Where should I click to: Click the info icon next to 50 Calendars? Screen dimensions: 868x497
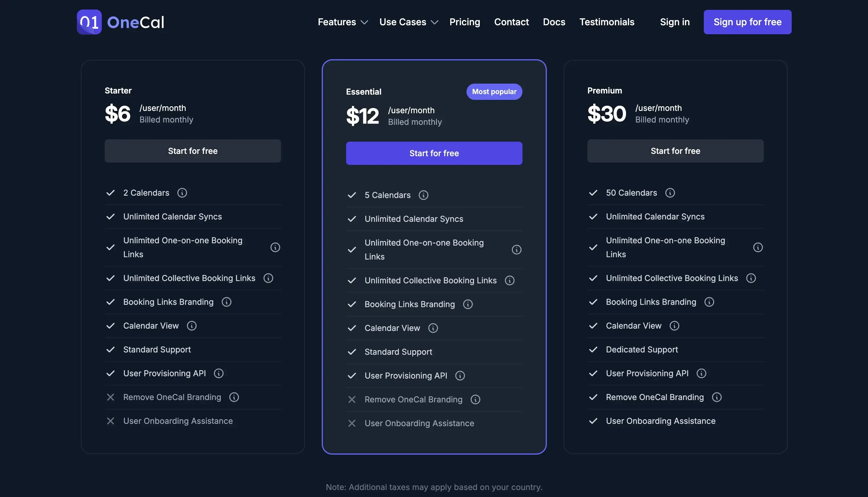pyautogui.click(x=670, y=192)
